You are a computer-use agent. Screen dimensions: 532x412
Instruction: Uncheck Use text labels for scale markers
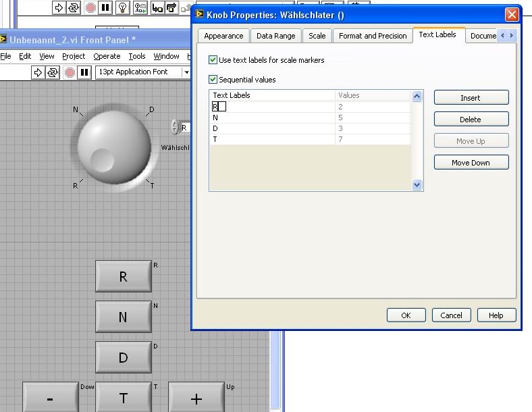[x=213, y=59]
